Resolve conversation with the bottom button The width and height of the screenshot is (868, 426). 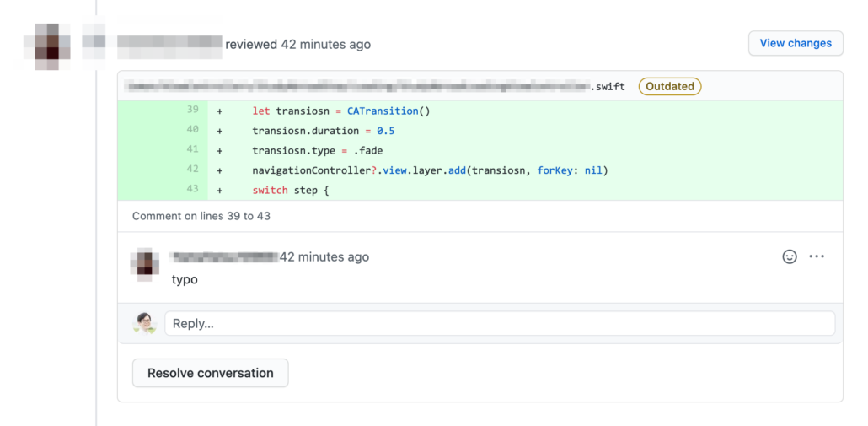(x=210, y=373)
